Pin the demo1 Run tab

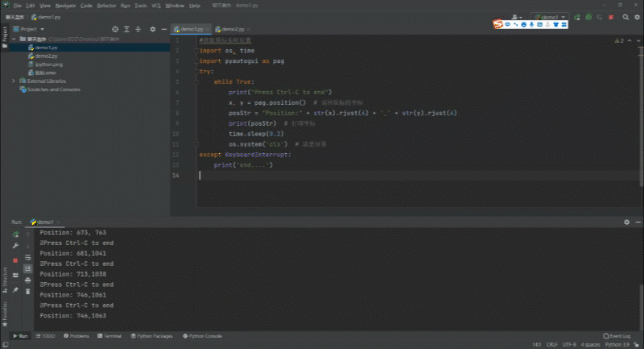coord(15,290)
